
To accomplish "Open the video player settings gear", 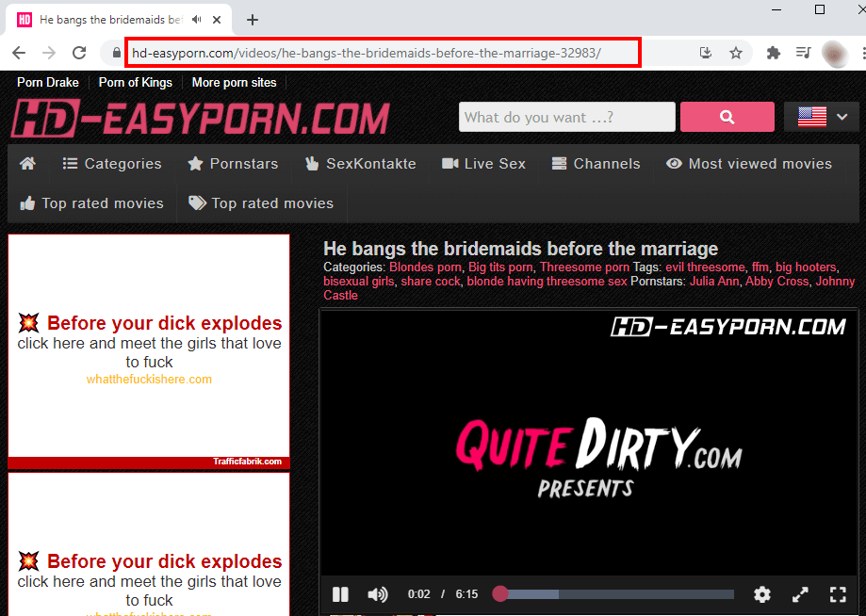I will [x=762, y=594].
